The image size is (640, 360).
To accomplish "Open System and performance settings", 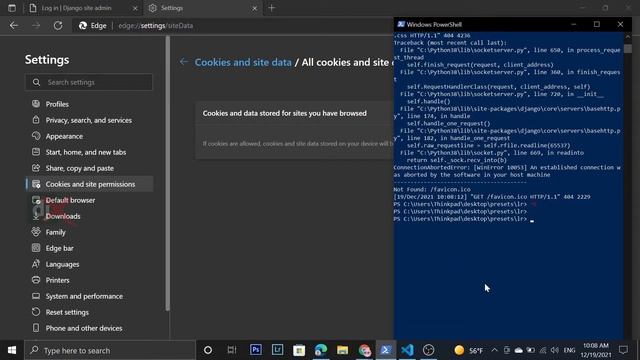I will coord(84,296).
